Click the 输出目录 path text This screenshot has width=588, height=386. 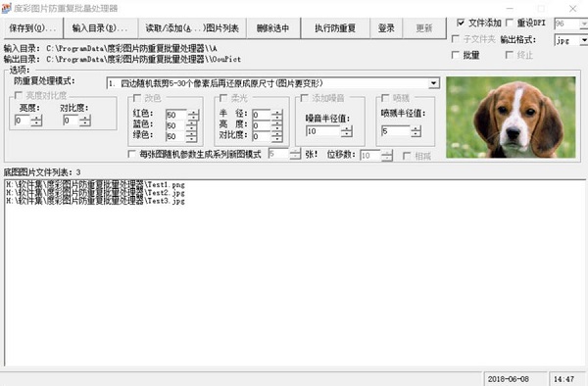[x=144, y=59]
